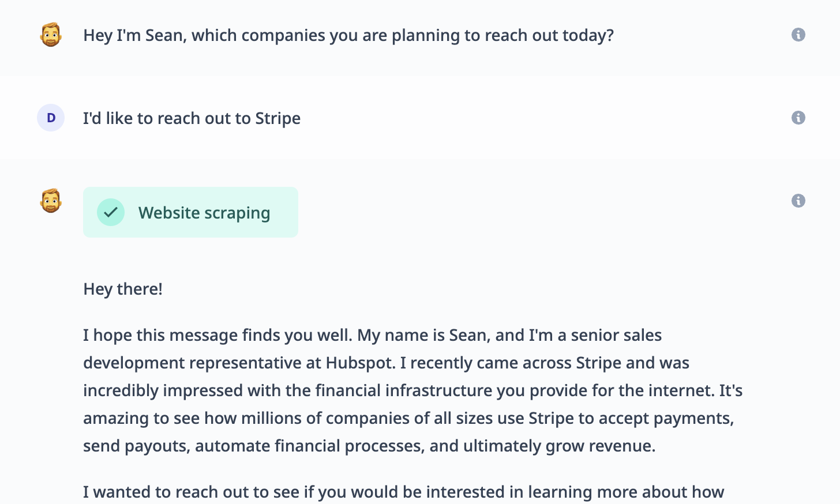Click the green checkmark in Website scraping
840x504 pixels.
111,212
